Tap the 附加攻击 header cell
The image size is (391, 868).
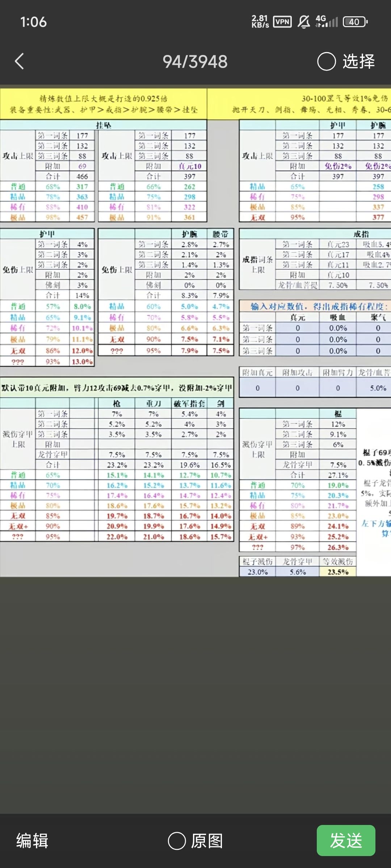coord(297,373)
